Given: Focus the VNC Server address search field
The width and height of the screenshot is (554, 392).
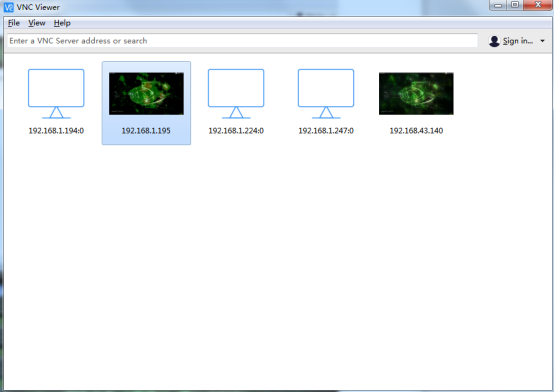Looking at the screenshot, I should [242, 41].
